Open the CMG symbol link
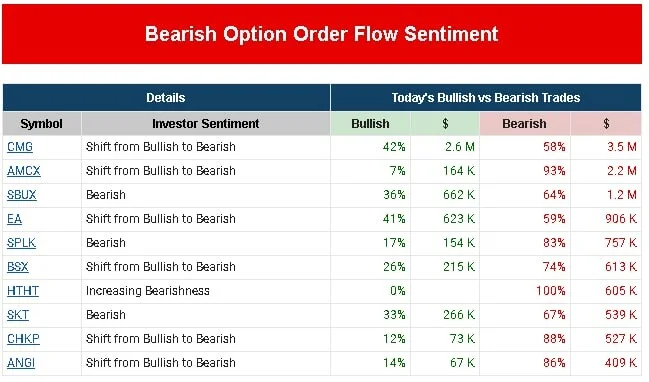The width and height of the screenshot is (649, 382). click(20, 147)
